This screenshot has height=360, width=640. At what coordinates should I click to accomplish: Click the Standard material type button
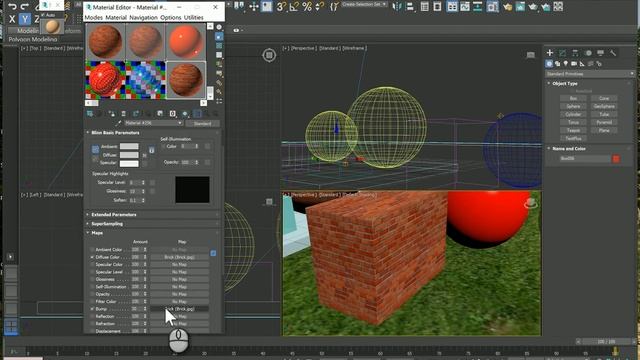point(202,123)
